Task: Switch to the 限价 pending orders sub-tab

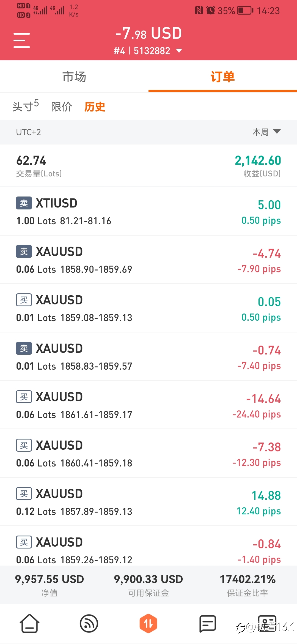Action: [62, 107]
